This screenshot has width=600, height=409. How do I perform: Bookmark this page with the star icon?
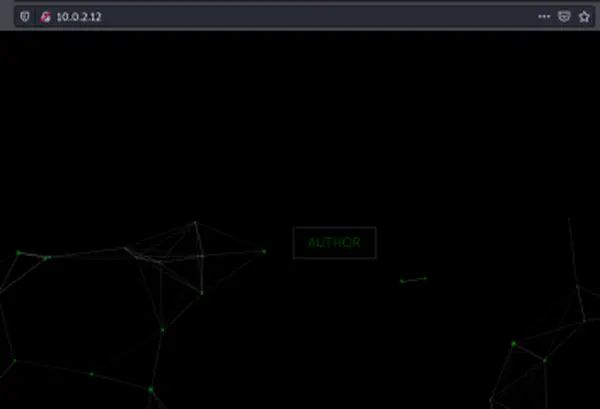(584, 16)
